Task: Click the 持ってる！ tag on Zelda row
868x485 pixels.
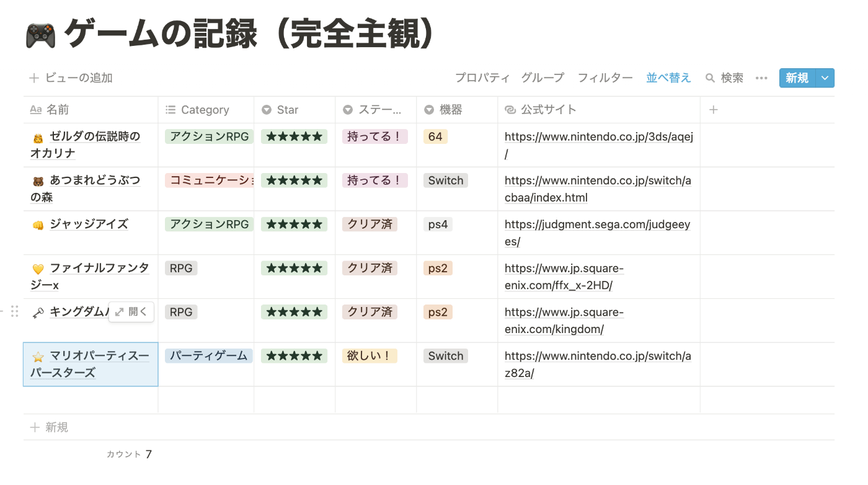Action: point(375,136)
